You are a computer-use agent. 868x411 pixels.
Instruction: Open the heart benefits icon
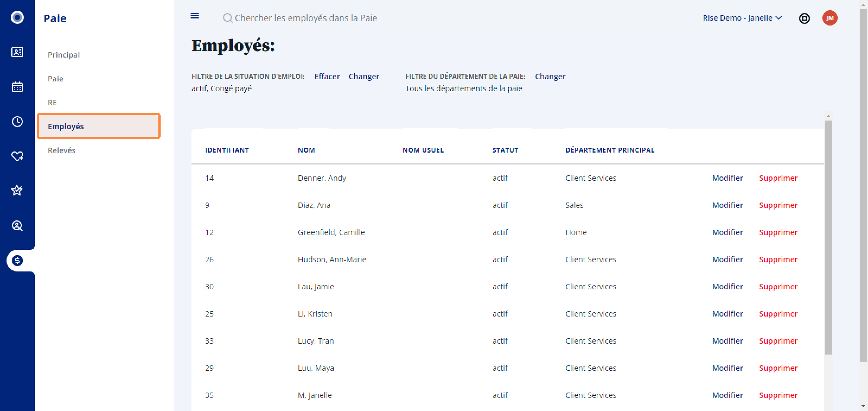pyautogui.click(x=17, y=156)
